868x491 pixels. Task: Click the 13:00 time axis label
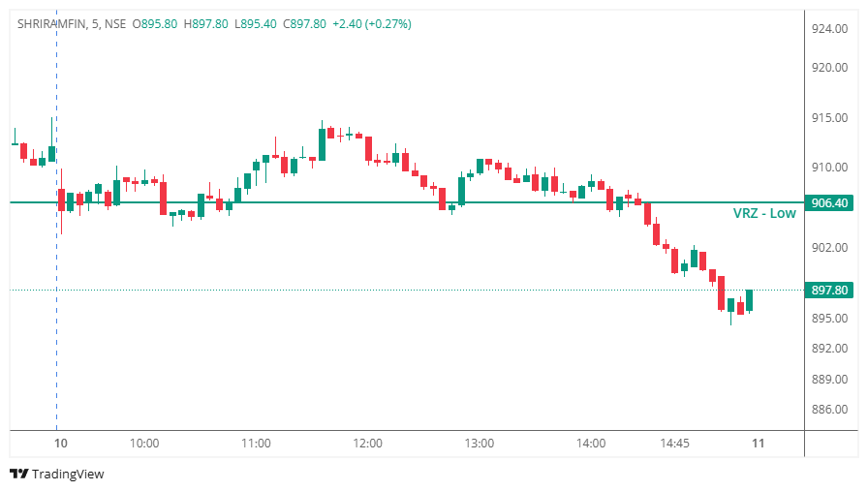(x=480, y=444)
